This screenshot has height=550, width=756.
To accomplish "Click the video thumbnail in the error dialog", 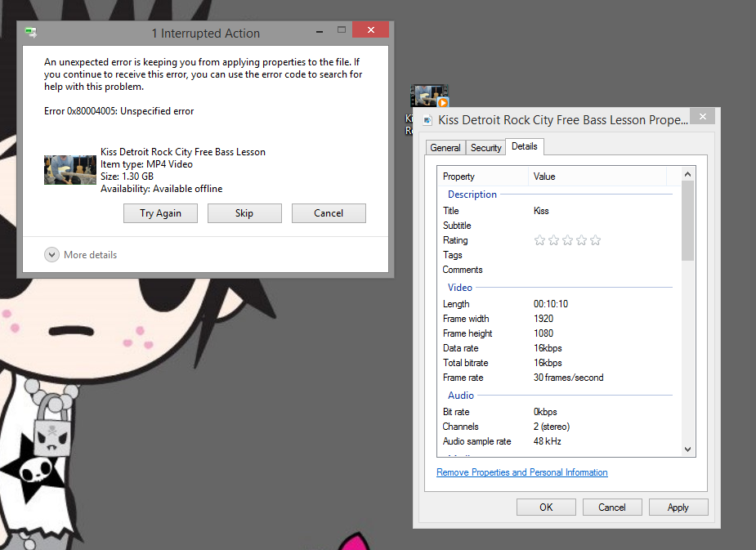I will (x=70, y=170).
